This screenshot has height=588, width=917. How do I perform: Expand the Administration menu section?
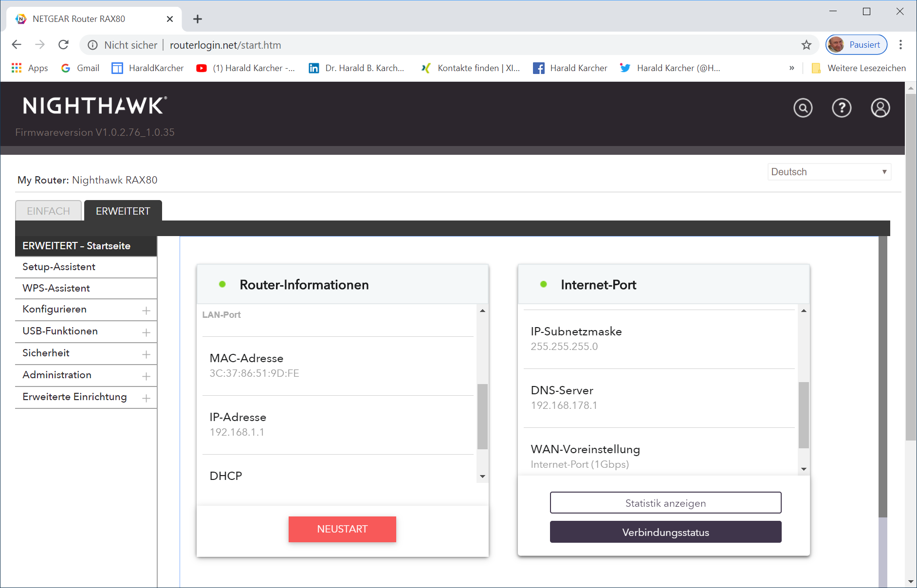coord(146,376)
